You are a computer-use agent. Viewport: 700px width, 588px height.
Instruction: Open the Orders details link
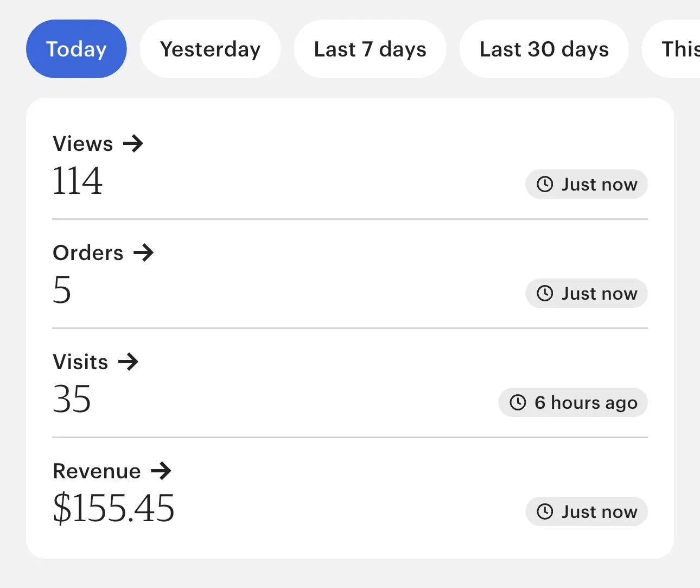click(x=88, y=252)
